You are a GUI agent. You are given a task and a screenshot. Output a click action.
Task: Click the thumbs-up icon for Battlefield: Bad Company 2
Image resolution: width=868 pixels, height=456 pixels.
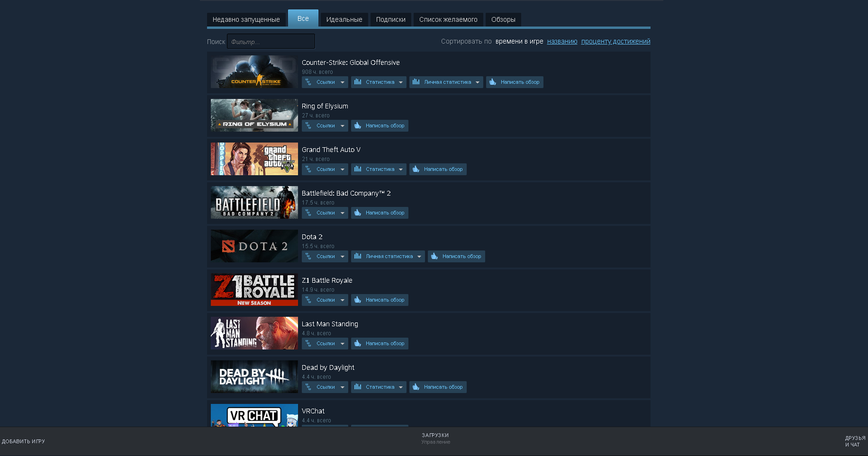pos(358,213)
